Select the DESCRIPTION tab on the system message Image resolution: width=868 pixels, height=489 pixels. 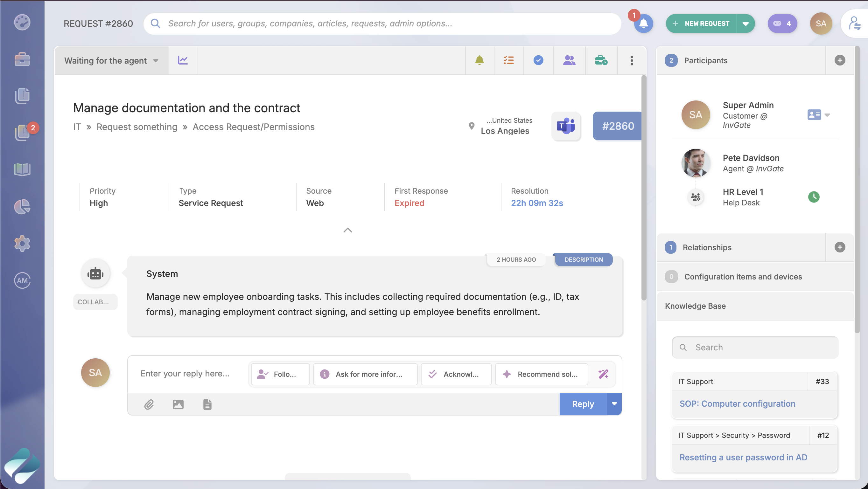pos(583,259)
